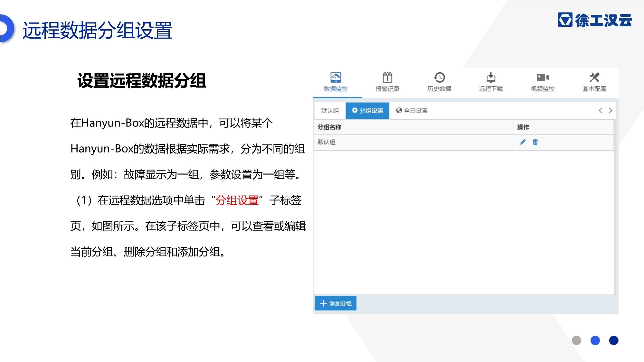Click the dark blue pagination dot
Viewport: 644px width, 362px height.
point(614,340)
